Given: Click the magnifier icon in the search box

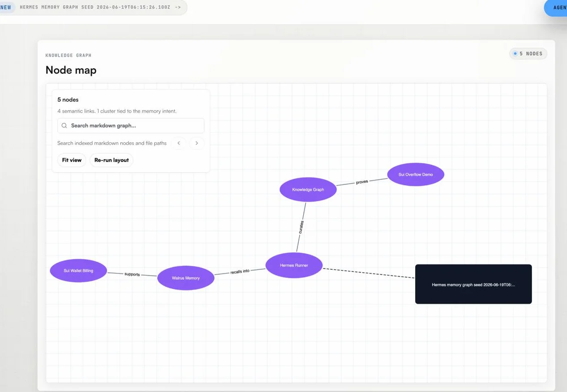Looking at the screenshot, I should [x=64, y=126].
